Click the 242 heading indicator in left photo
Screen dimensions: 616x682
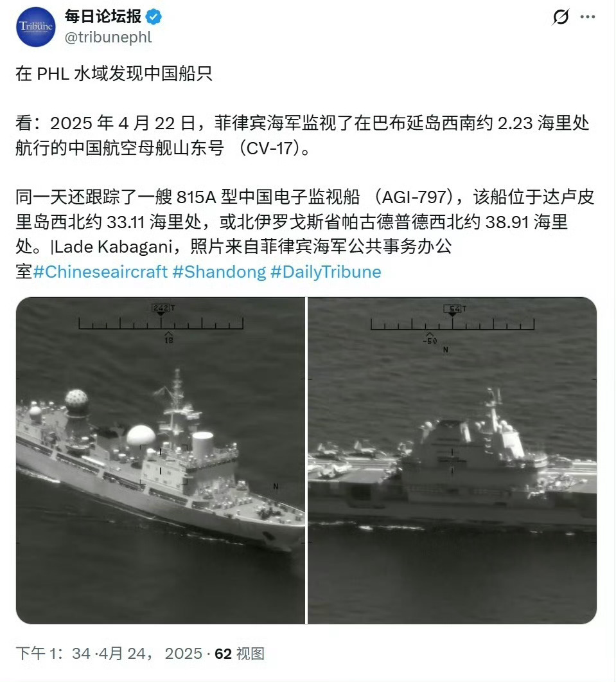click(x=161, y=307)
